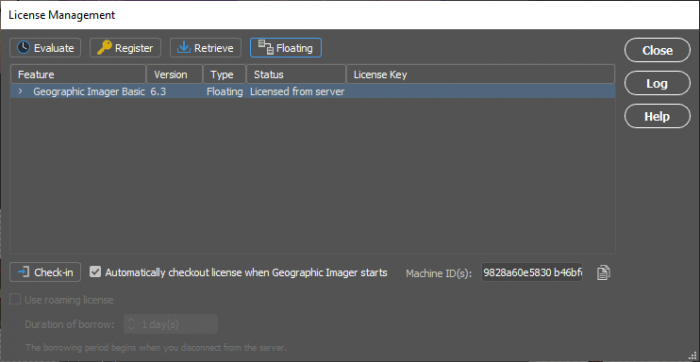Toggle automatic license checkout at startup
700x362 pixels.
tap(95, 272)
